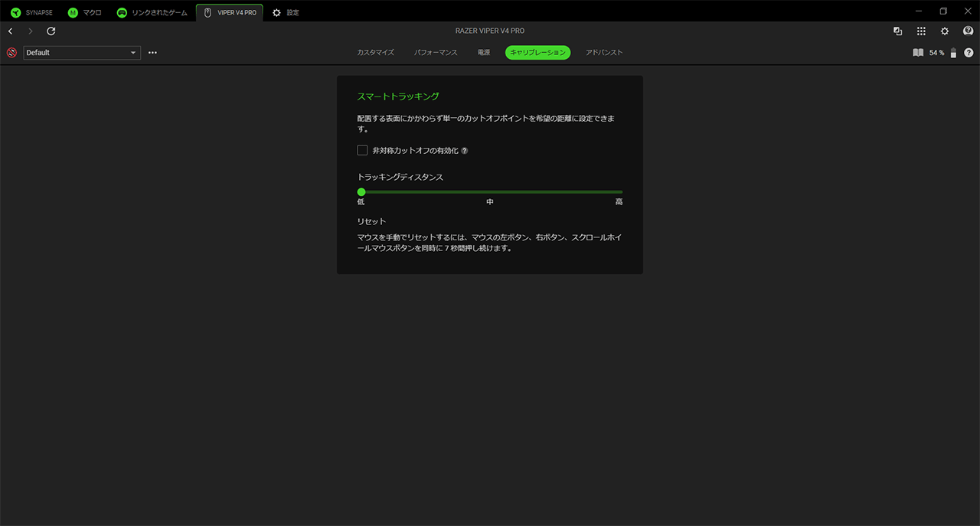Open the profile three-dots menu
This screenshot has height=526, width=980.
click(x=152, y=53)
